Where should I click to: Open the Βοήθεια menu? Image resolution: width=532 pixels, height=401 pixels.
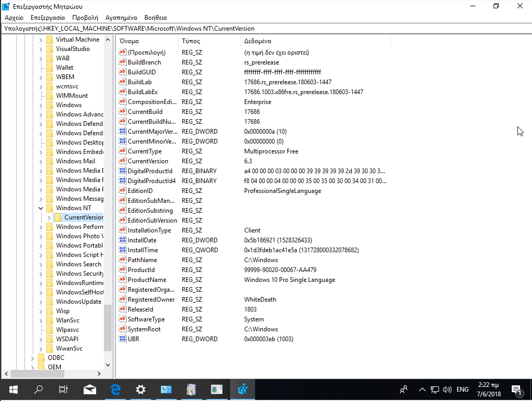pyautogui.click(x=155, y=18)
